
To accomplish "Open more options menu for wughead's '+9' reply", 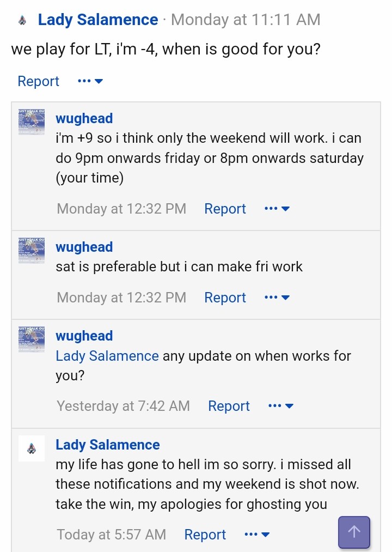I will coord(277,209).
